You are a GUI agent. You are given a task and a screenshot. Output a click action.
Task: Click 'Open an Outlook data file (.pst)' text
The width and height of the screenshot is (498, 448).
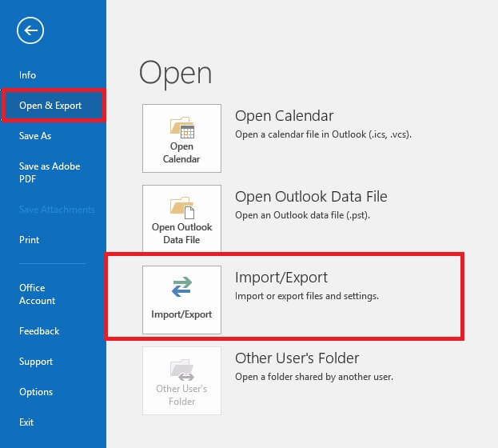click(x=303, y=215)
